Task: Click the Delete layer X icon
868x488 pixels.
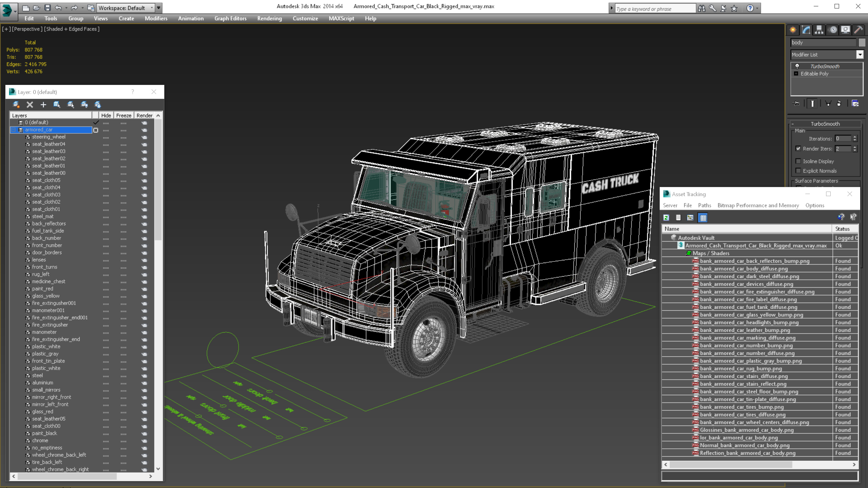Action: pos(30,105)
